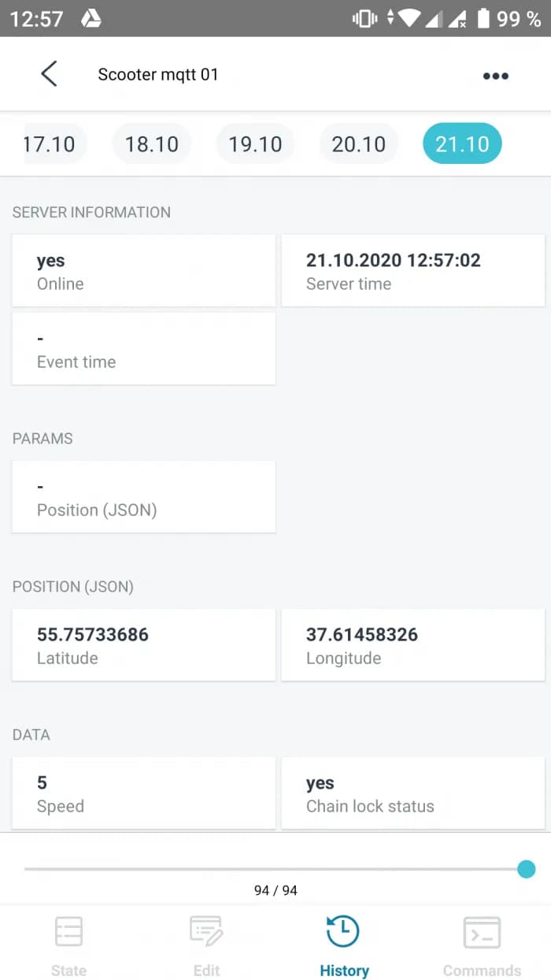The image size is (551, 980).
Task: Tap the Latitude value card
Action: click(x=143, y=644)
